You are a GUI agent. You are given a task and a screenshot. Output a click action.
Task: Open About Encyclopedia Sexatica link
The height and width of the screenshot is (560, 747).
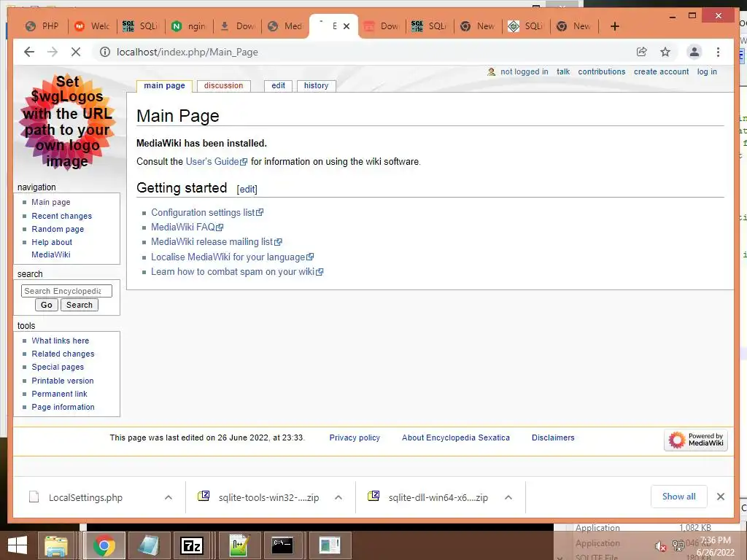tap(456, 437)
